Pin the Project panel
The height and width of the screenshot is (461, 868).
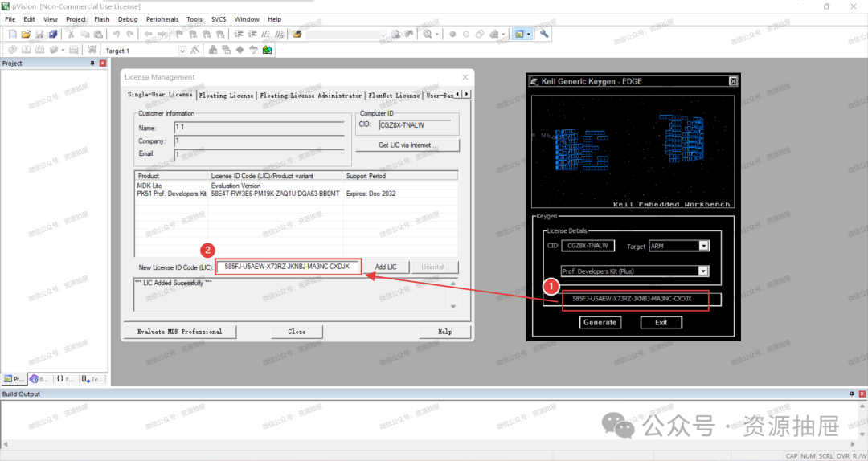[x=92, y=63]
